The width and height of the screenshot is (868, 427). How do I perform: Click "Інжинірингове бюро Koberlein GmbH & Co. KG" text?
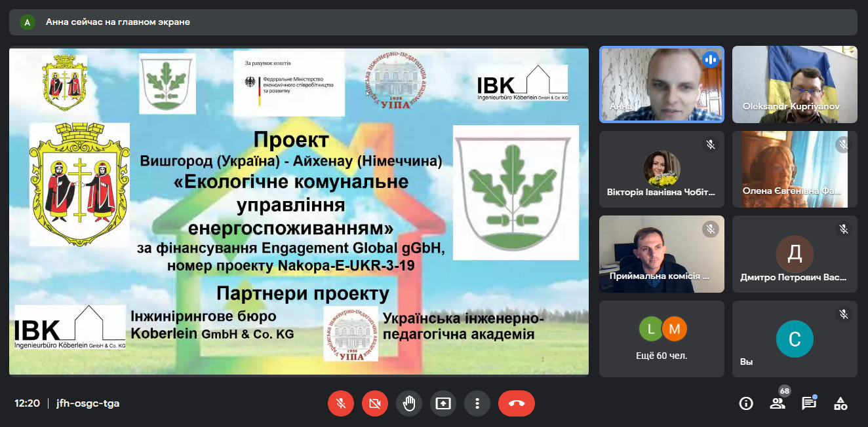212,325
